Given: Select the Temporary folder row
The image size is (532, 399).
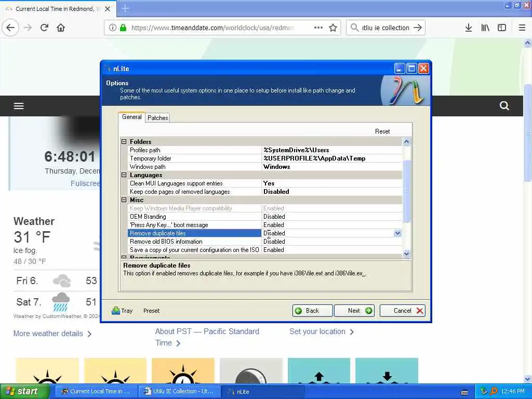Looking at the screenshot, I should pos(264,158).
